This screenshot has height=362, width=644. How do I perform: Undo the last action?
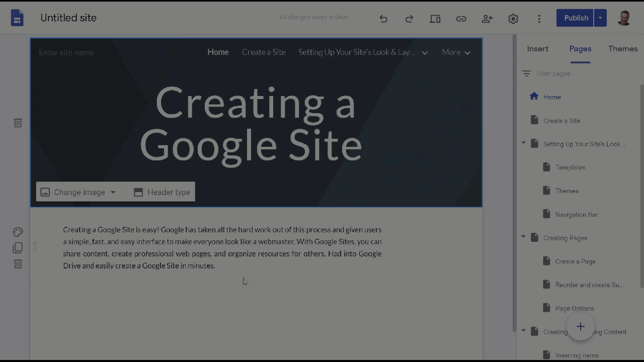tap(383, 19)
